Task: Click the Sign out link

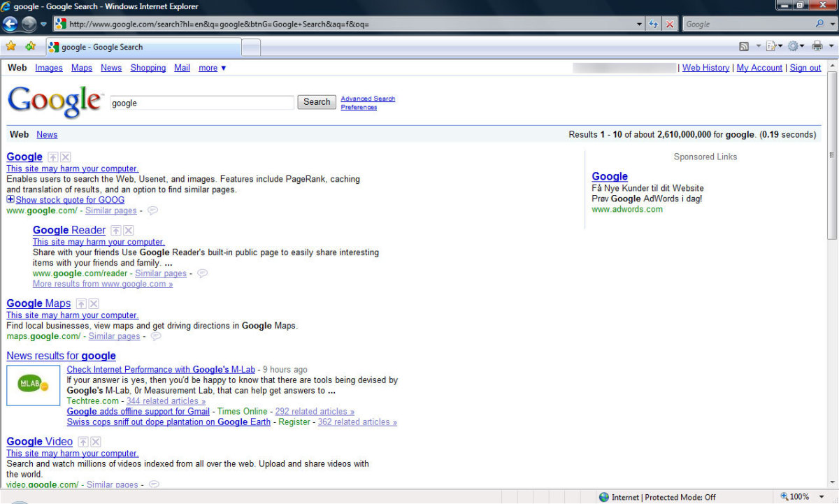Action: (805, 68)
